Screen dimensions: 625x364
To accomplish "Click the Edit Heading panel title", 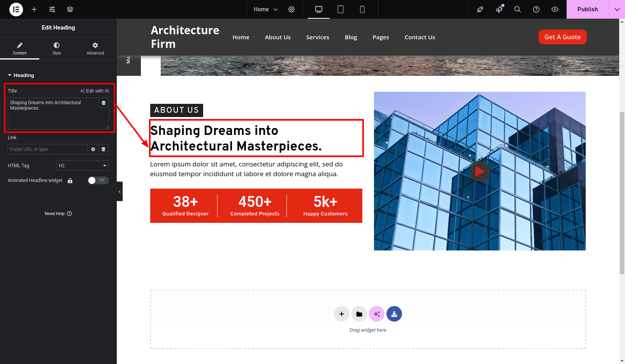I will click(x=58, y=28).
